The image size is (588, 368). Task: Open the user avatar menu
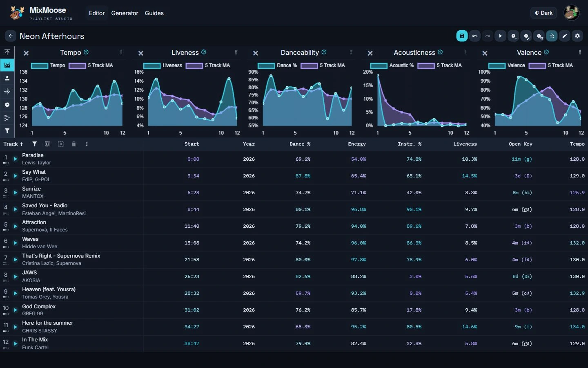point(572,13)
